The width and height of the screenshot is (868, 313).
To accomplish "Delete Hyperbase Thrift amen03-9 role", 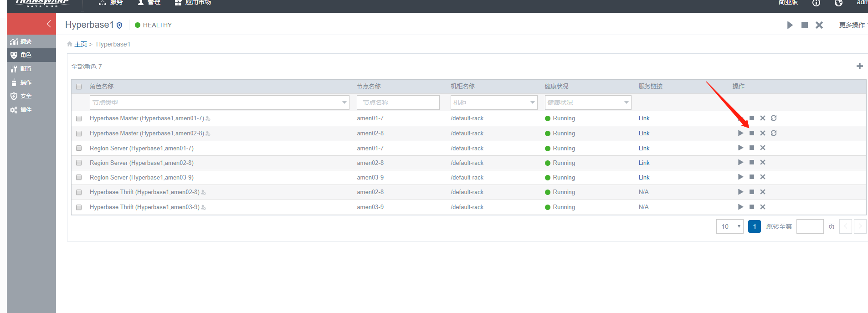I will click(763, 207).
